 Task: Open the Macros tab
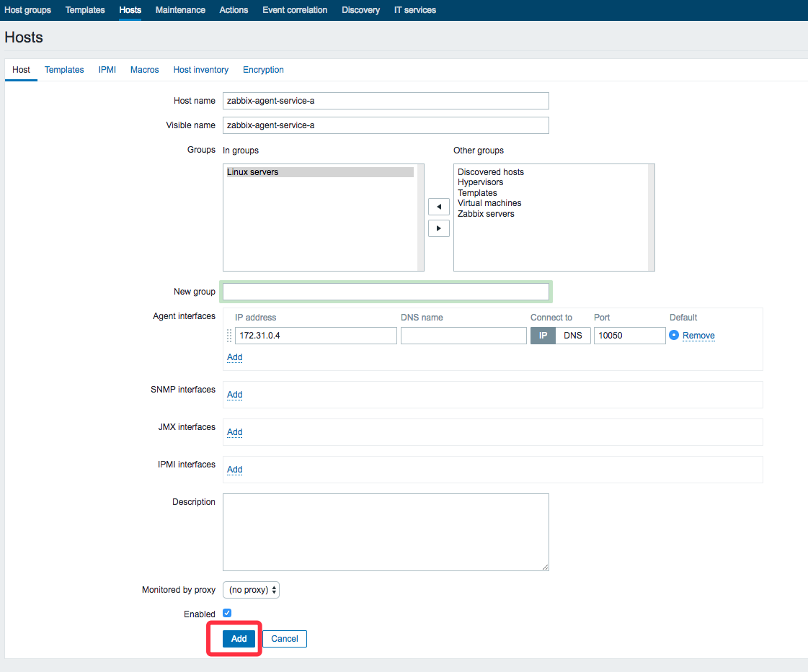(144, 70)
